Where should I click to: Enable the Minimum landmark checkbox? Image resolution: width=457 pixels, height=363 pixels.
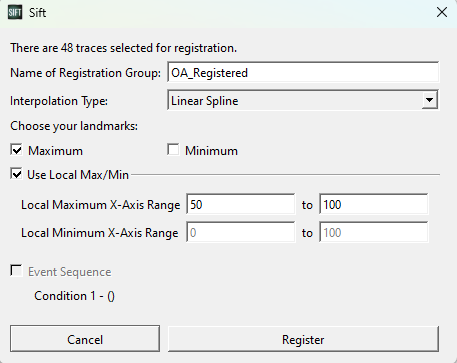tap(173, 150)
